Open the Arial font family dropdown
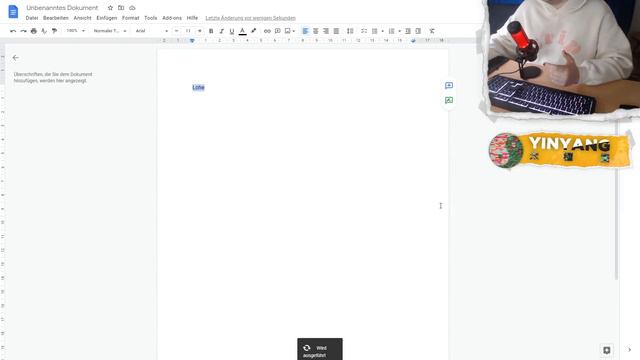 151,31
